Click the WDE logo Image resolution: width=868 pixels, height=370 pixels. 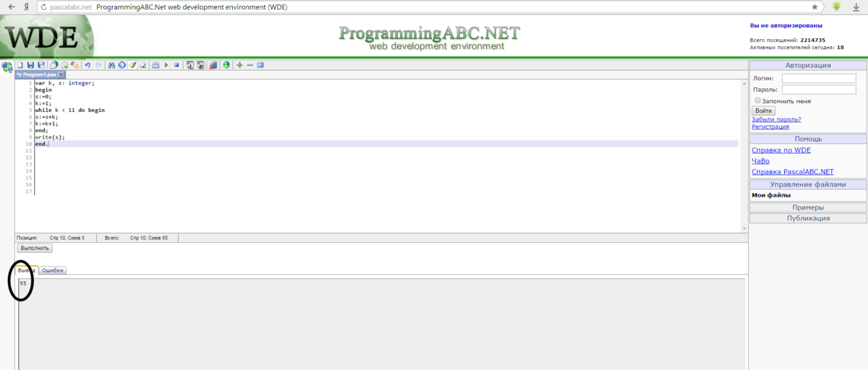(x=46, y=36)
